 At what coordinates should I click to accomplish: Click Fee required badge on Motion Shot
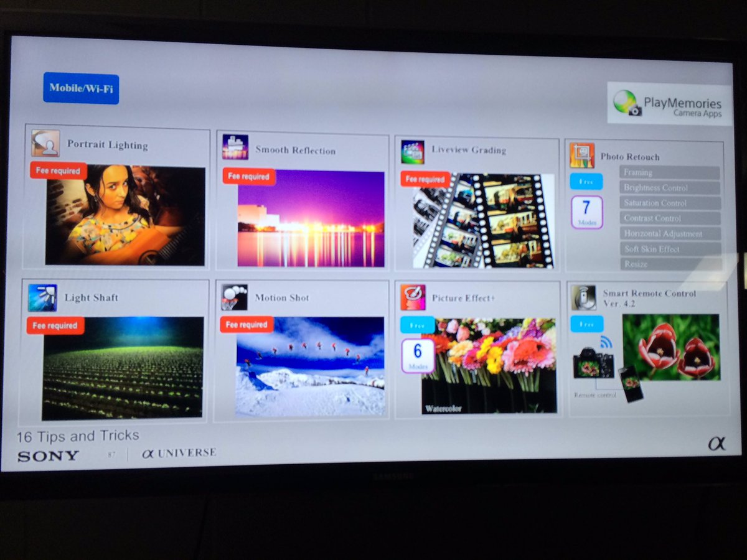[x=247, y=325]
